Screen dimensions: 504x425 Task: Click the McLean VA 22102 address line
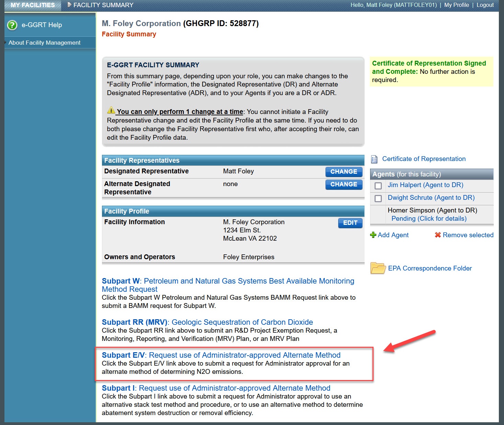pos(250,239)
